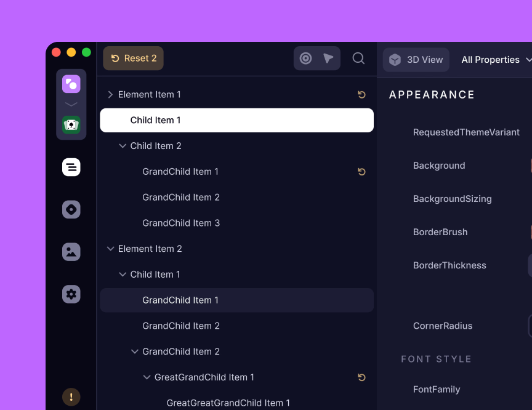The height and width of the screenshot is (410, 532).
Task: Reset changes on Element Item 1 row
Action: tap(361, 94)
